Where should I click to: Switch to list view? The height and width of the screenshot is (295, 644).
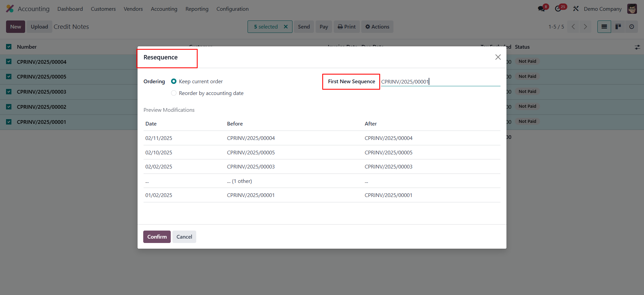604,27
